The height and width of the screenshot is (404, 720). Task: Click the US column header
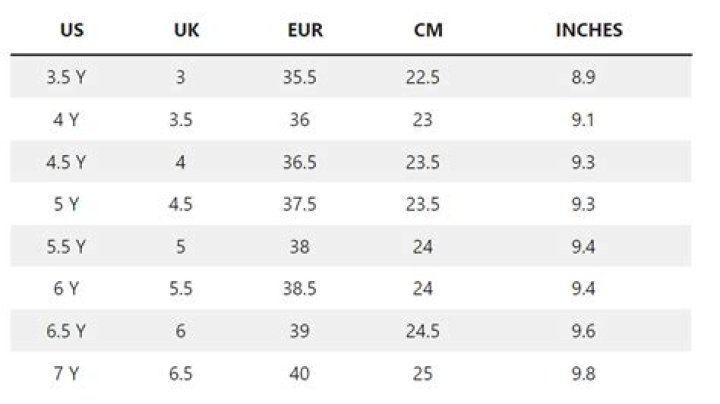(x=71, y=30)
